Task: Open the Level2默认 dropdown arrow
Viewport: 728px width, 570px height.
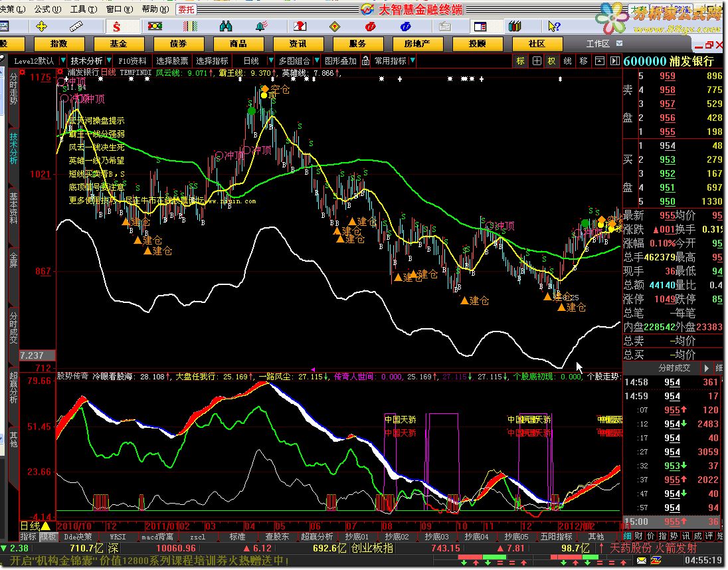Action: (x=62, y=60)
